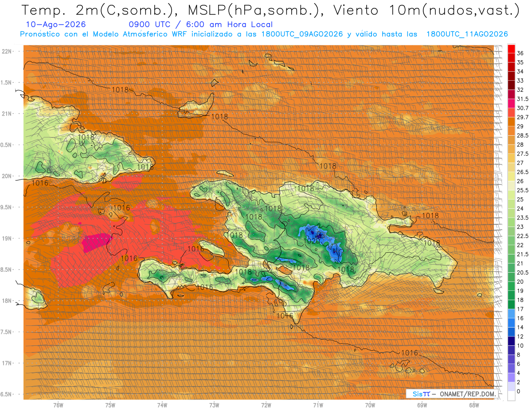
Task: Click the colorbar value '36'
Action: (x=520, y=53)
